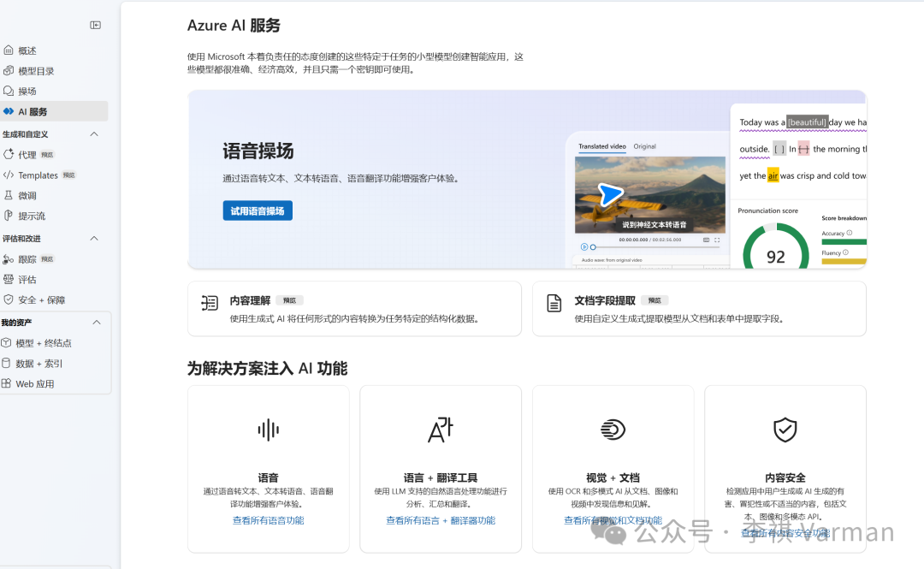
Task: Collapse the 生成和自定义 section
Action: (x=94, y=134)
